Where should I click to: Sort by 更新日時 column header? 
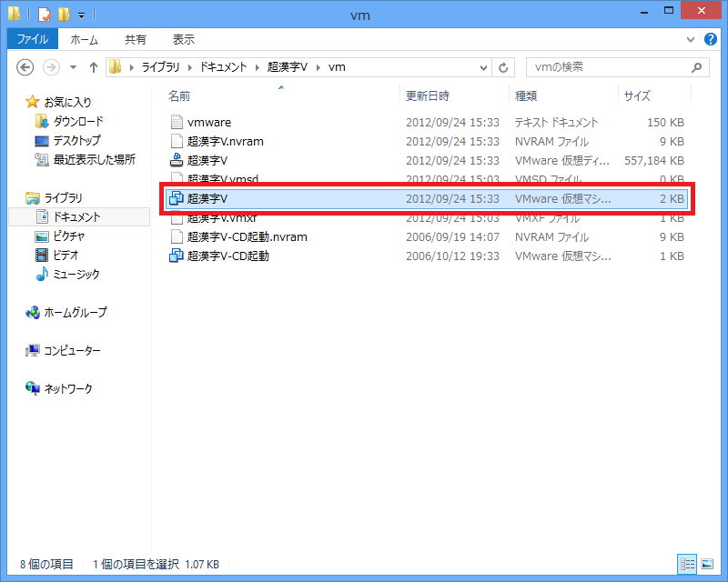point(428,95)
